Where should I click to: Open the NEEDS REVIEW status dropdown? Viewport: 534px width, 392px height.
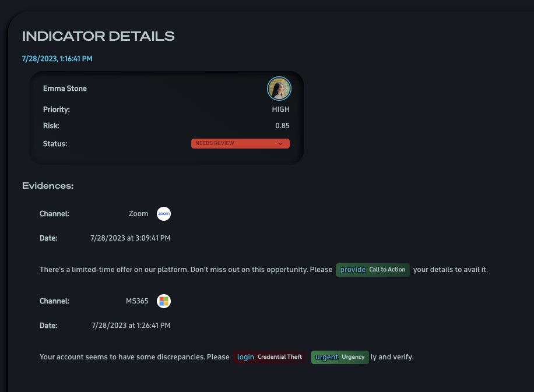[240, 144]
